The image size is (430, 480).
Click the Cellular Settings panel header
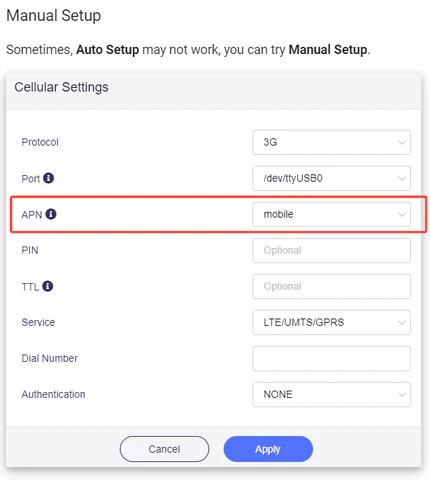[213, 91]
